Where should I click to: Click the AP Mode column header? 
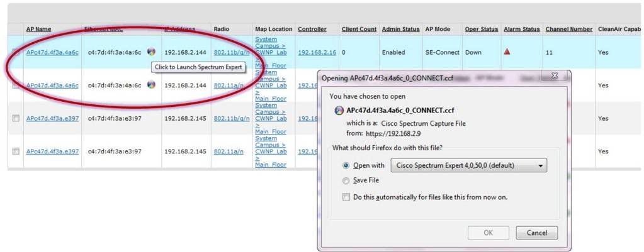coord(438,29)
